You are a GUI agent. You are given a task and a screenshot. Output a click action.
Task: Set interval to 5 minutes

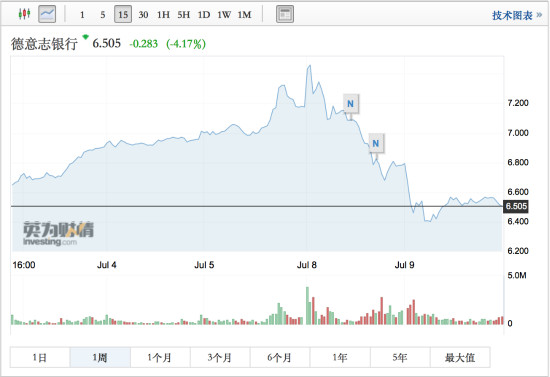click(x=102, y=15)
